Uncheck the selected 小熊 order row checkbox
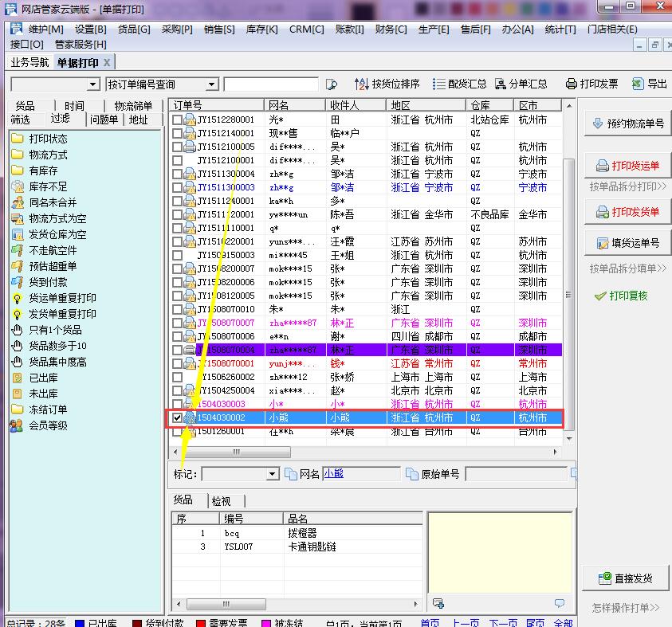 177,417
